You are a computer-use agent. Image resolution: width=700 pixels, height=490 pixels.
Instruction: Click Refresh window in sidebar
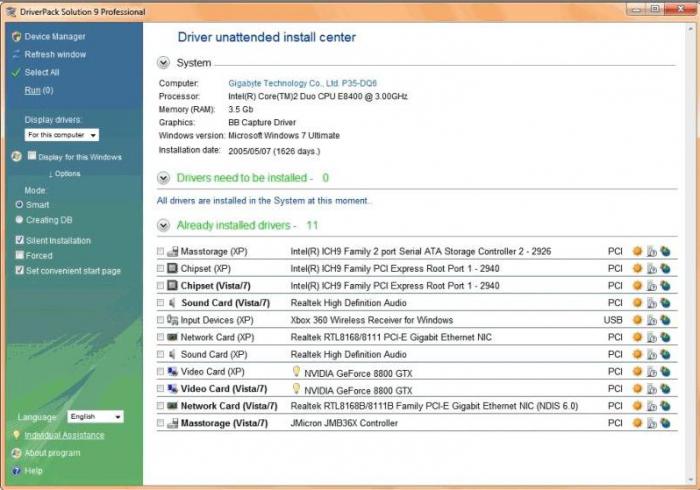tap(55, 54)
